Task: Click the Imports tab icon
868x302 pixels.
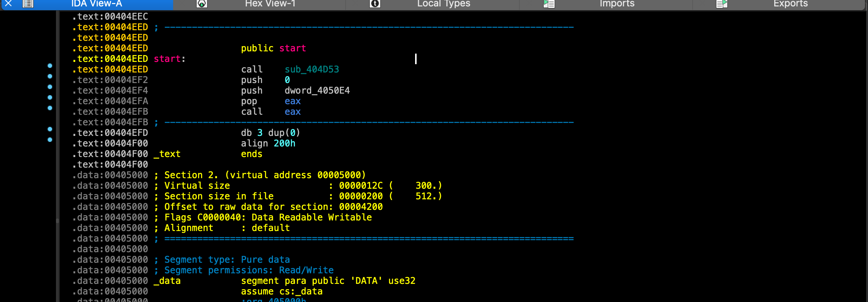Action: click(549, 4)
